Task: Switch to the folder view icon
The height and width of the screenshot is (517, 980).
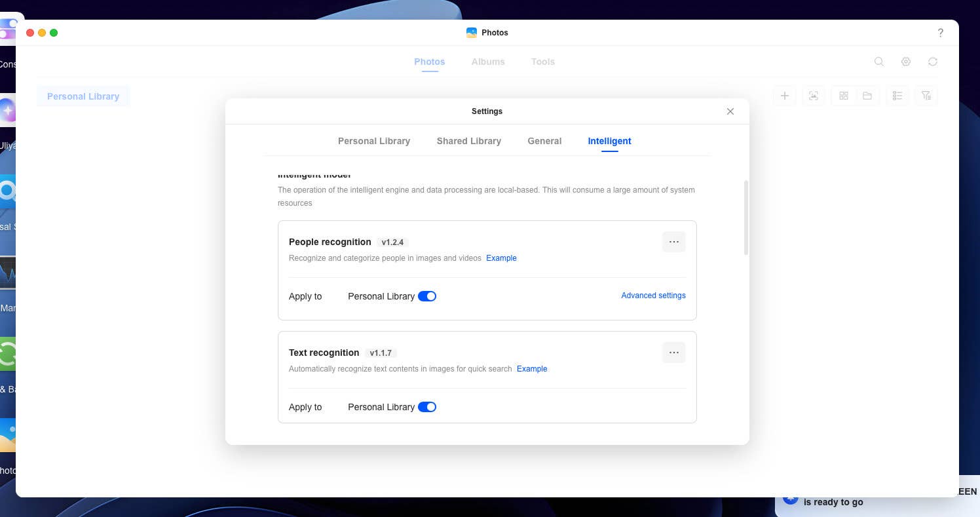Action: coord(867,96)
